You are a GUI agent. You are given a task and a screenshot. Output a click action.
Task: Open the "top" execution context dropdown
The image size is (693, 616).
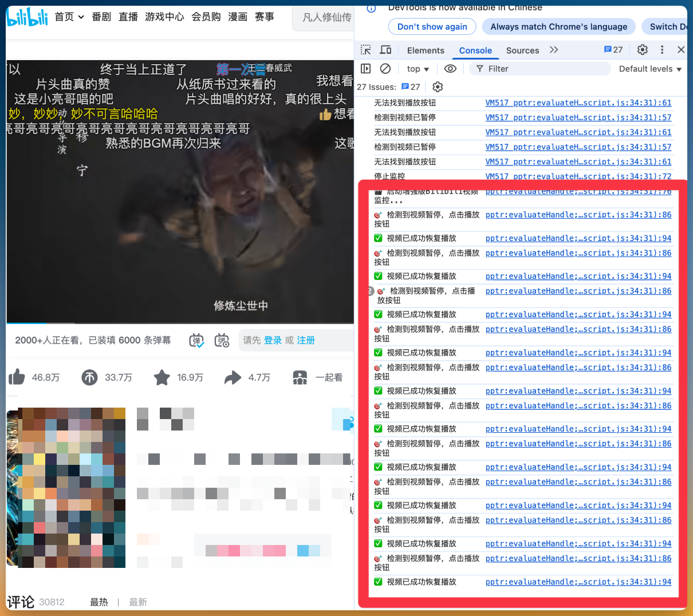pos(418,68)
